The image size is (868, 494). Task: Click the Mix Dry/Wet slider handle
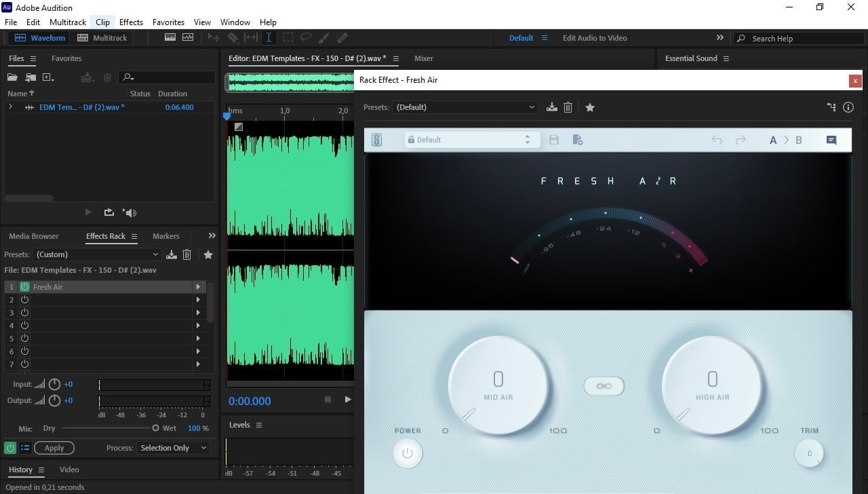tap(155, 428)
